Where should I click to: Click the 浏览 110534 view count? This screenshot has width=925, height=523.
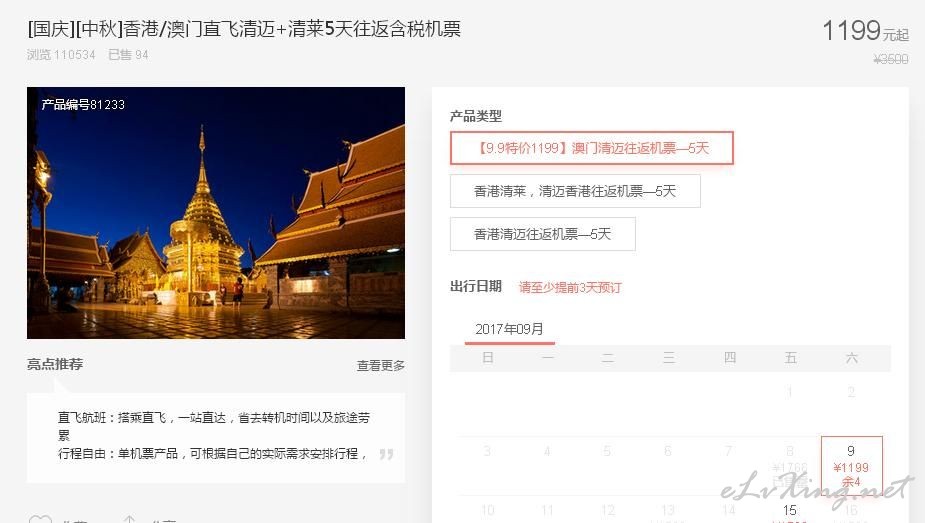[x=61, y=55]
